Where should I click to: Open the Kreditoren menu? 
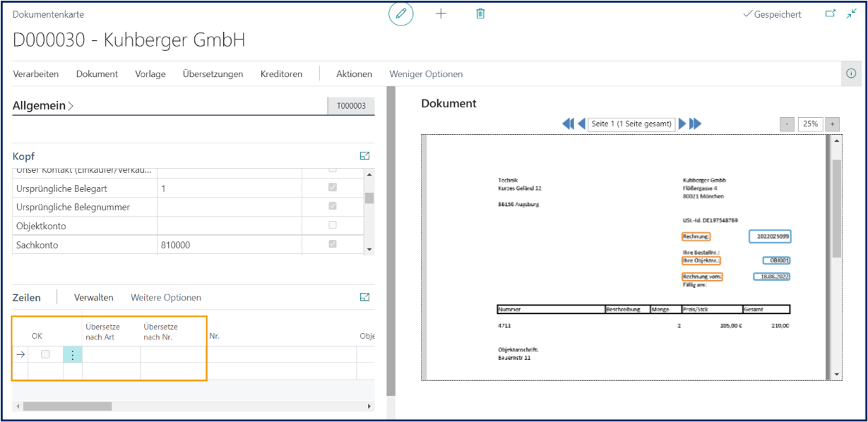(x=281, y=74)
